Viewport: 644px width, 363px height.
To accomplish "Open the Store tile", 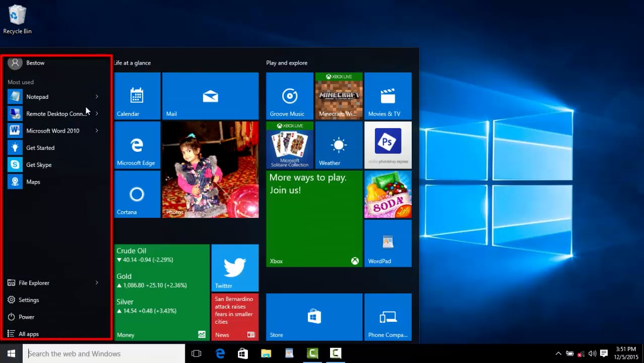I will pyautogui.click(x=314, y=317).
